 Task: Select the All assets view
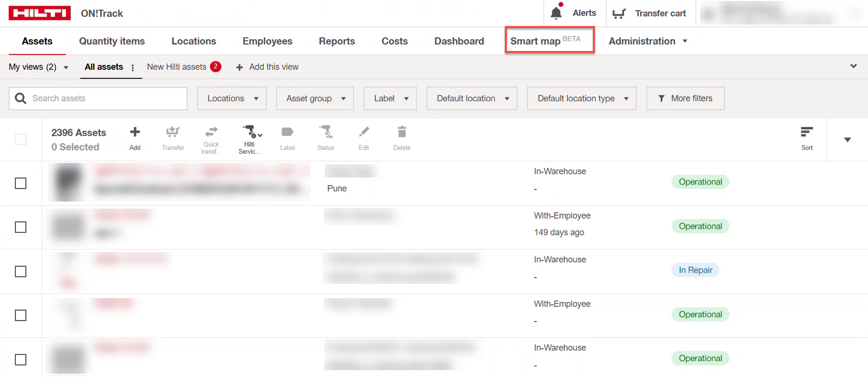pos(104,67)
